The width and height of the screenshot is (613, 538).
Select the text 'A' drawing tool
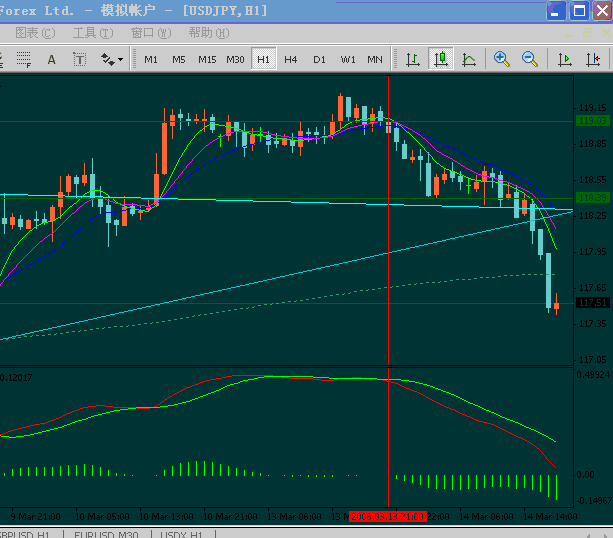pyautogui.click(x=52, y=59)
